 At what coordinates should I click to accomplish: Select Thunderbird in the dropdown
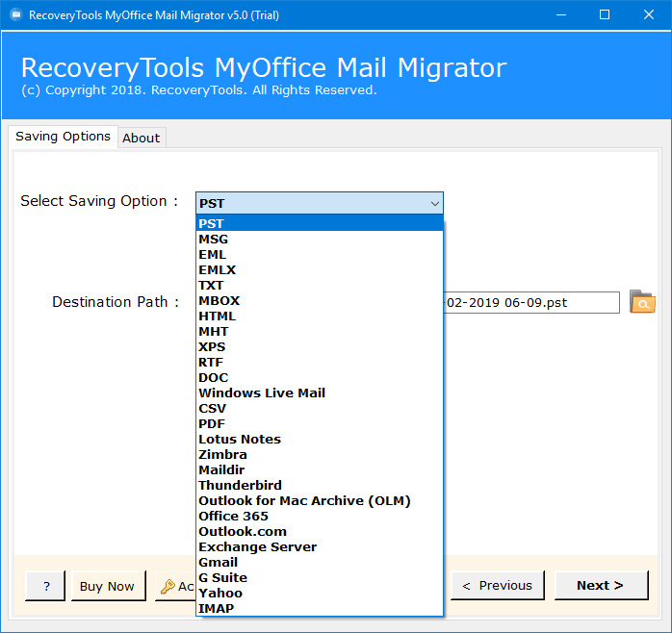pyautogui.click(x=320, y=486)
